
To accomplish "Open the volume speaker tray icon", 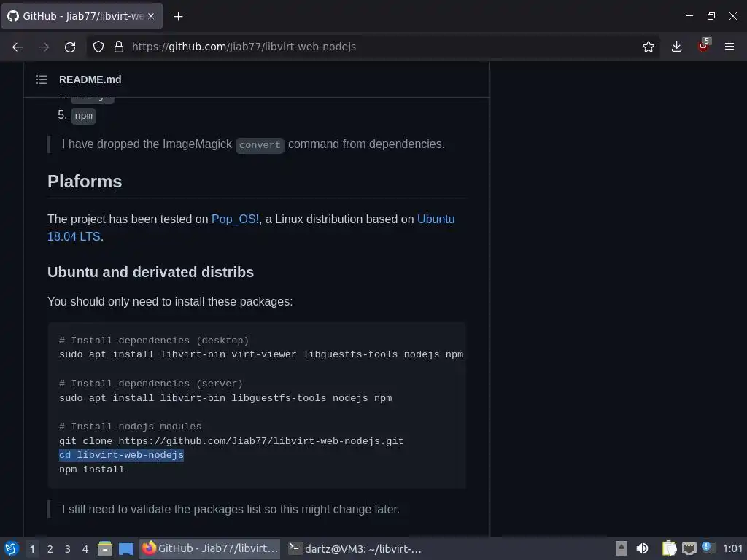I will [x=642, y=548].
